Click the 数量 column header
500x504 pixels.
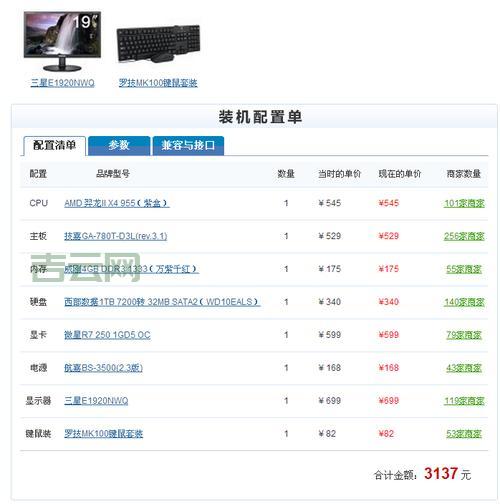click(286, 174)
